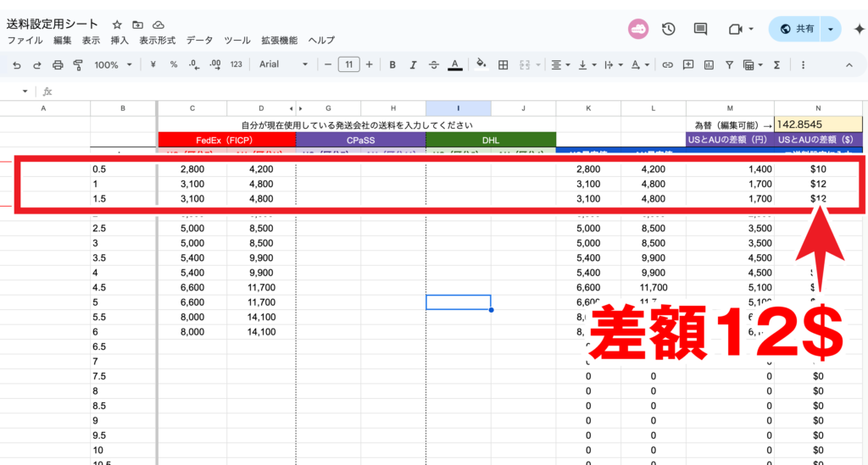Open the 拡張機能 menu
This screenshot has width=868, height=465.
point(280,41)
